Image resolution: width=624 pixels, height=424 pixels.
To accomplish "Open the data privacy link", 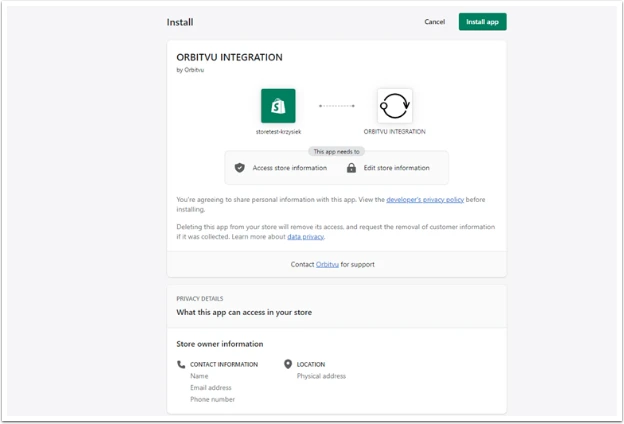I will point(306,236).
